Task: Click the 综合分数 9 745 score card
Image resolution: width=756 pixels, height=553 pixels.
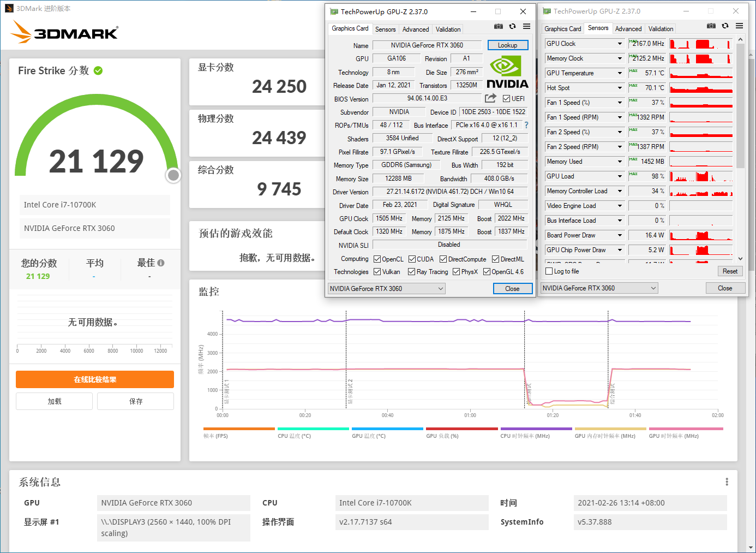Action: coord(256,185)
